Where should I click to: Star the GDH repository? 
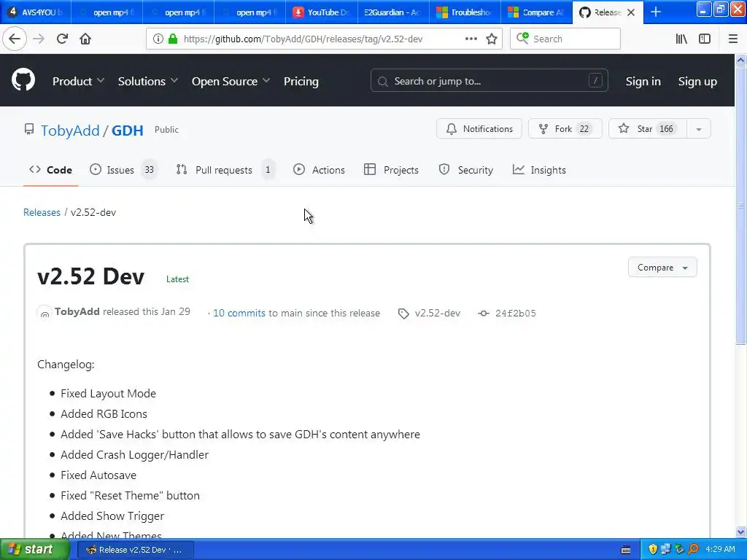(x=648, y=129)
